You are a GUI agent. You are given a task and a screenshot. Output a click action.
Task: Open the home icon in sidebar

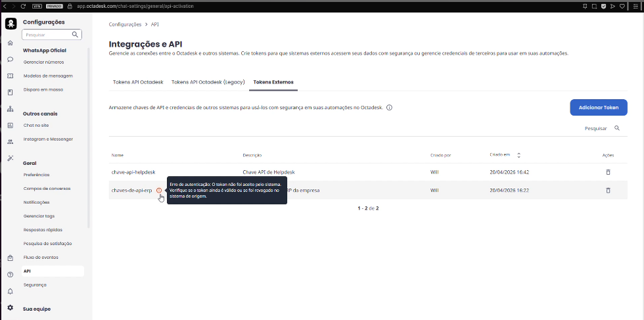click(11, 43)
